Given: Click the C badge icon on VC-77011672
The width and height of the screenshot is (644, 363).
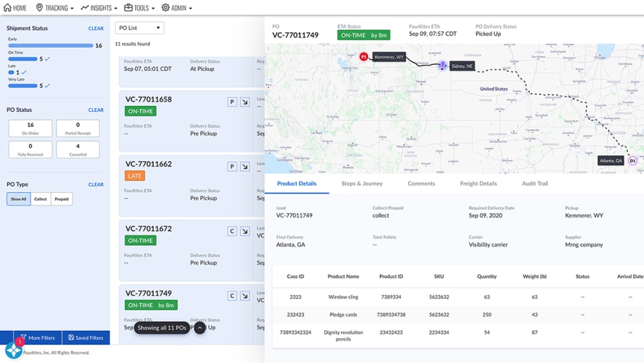Looking at the screenshot, I should [x=232, y=231].
